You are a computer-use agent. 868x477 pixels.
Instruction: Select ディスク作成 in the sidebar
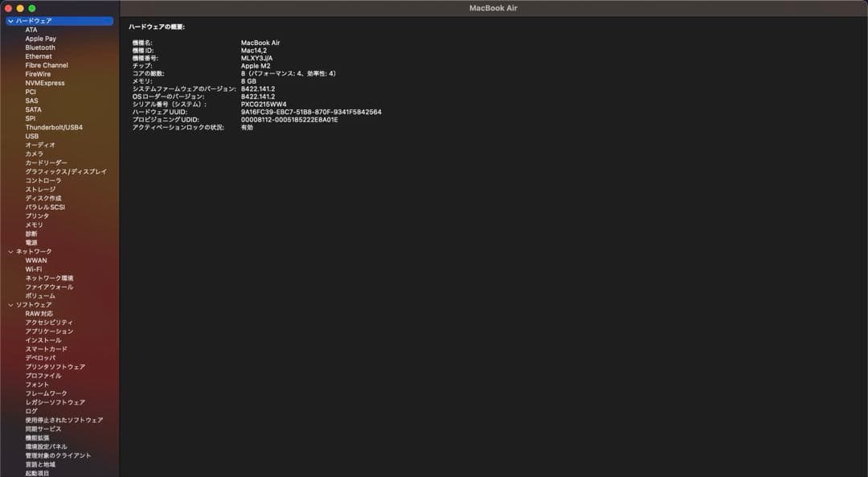click(43, 199)
